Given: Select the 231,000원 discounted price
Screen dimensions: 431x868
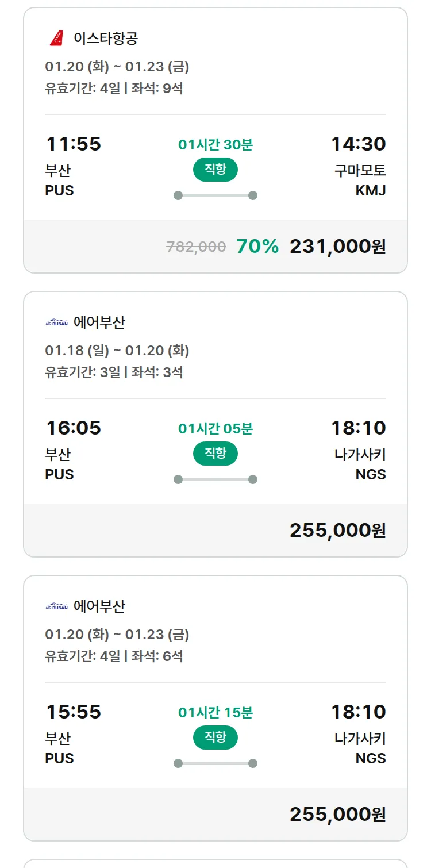Looking at the screenshot, I should point(337,247).
